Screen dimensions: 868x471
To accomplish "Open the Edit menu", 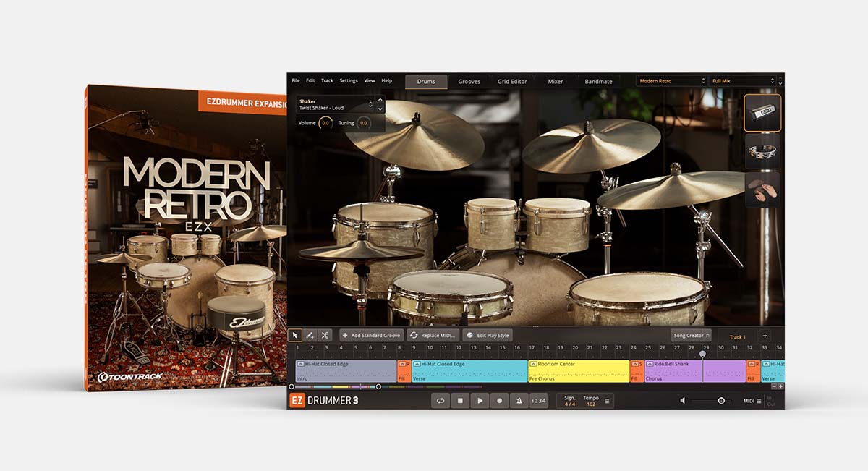I will point(310,80).
